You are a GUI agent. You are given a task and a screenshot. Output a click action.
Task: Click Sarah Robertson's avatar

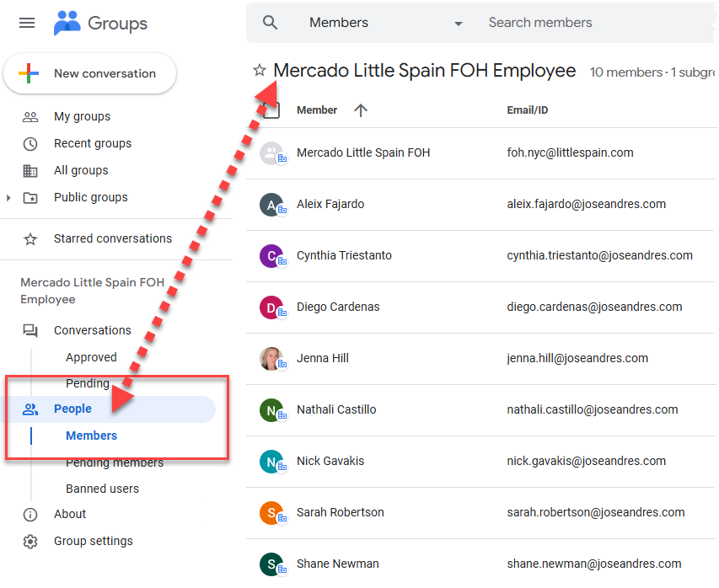pos(271,512)
